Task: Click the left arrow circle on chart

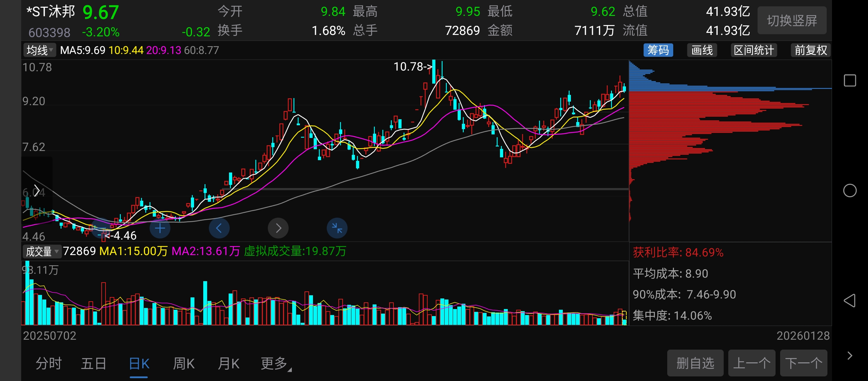Action: (219, 228)
